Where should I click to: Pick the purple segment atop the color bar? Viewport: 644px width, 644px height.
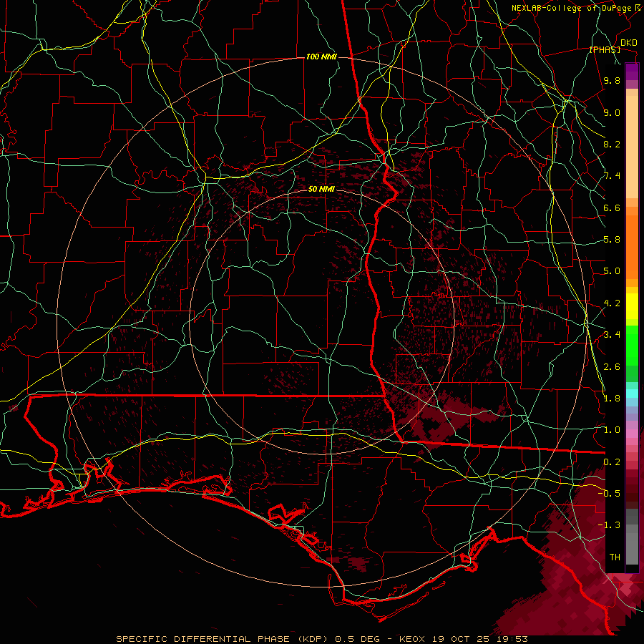(x=632, y=72)
